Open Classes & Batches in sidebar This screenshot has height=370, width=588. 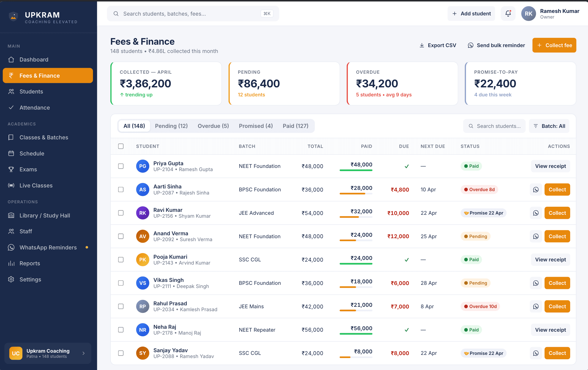44,137
